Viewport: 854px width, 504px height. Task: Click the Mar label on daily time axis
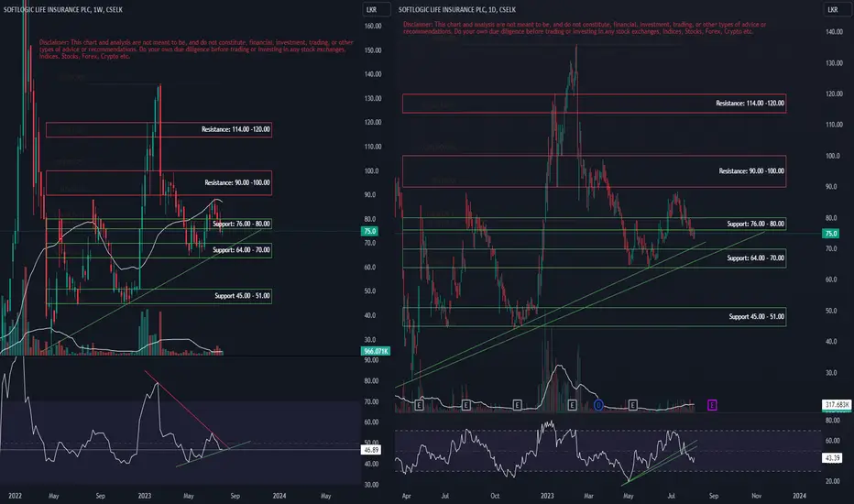pyautogui.click(x=588, y=496)
